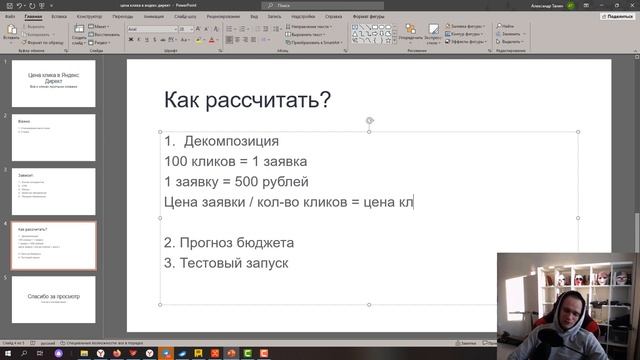The height and width of the screenshot is (360, 640).
Task: Open Select (Выделить) menu
Action: (x=510, y=42)
